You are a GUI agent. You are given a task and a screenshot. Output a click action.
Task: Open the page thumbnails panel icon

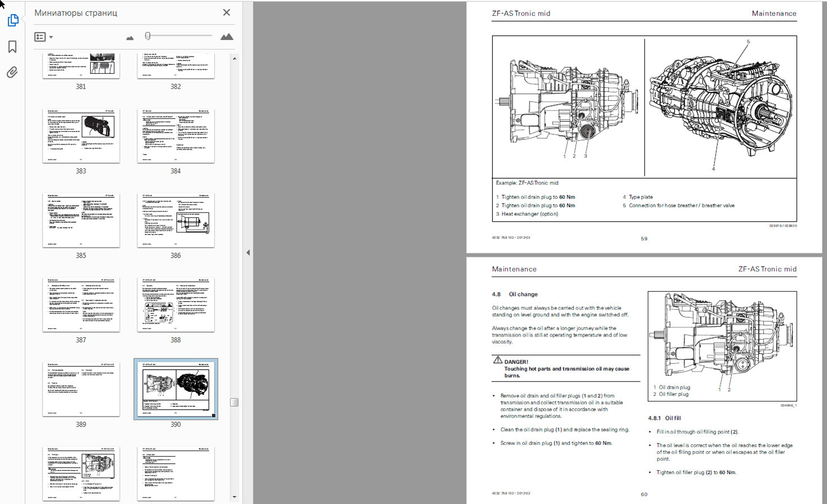tap(13, 20)
